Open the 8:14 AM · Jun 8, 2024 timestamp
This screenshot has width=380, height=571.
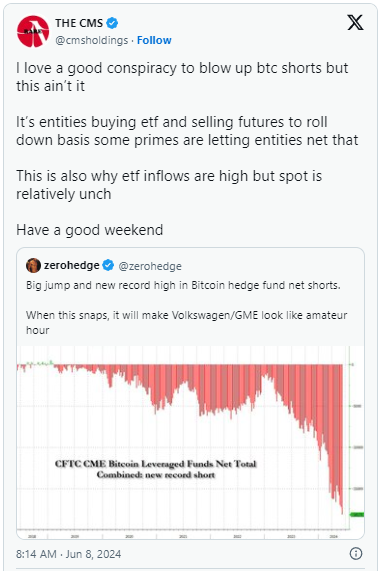pyautogui.click(x=68, y=554)
